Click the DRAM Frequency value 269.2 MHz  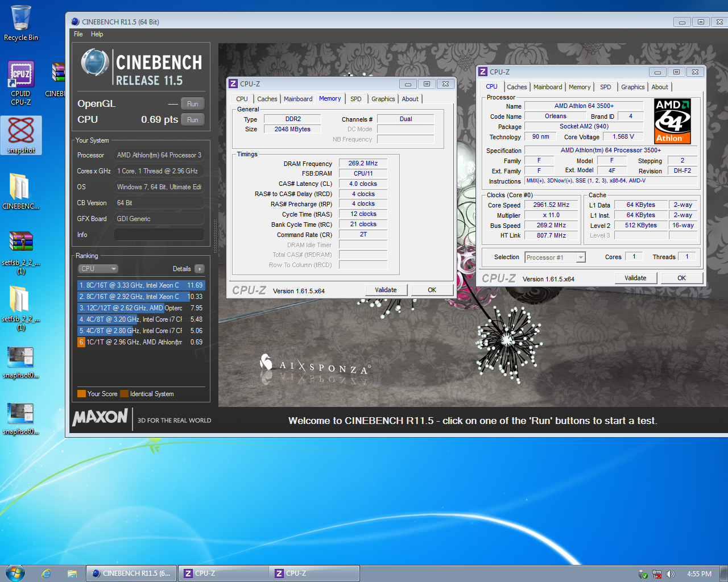tap(363, 163)
